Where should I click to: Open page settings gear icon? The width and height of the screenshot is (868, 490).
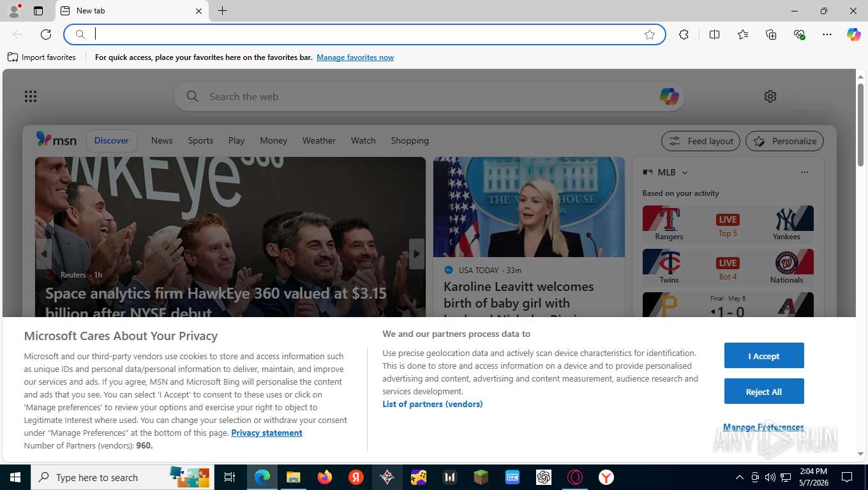point(770,96)
